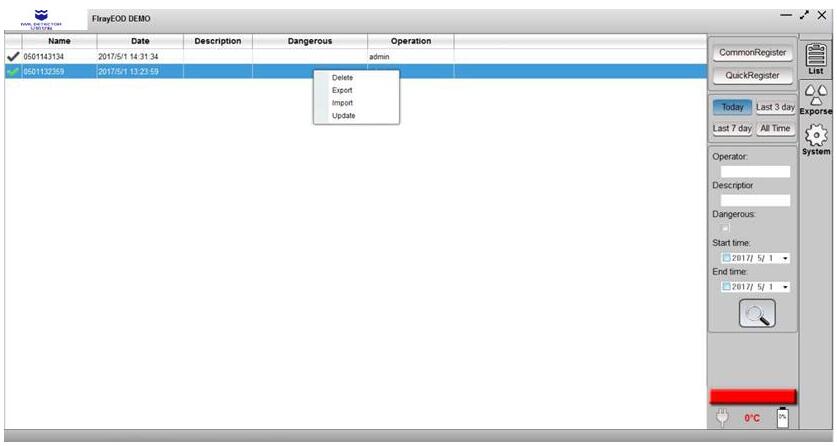
Task: Click the black checkmark on record 0501143134
Action: click(12, 57)
